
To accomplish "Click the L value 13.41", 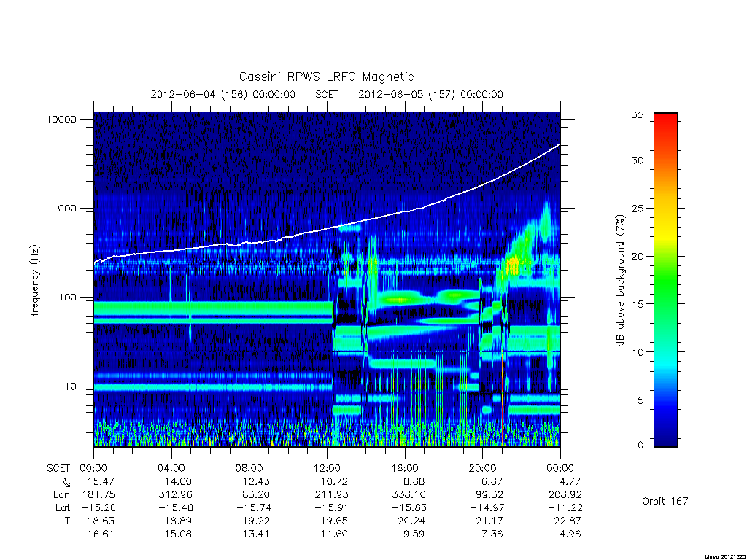I will coord(256,534).
